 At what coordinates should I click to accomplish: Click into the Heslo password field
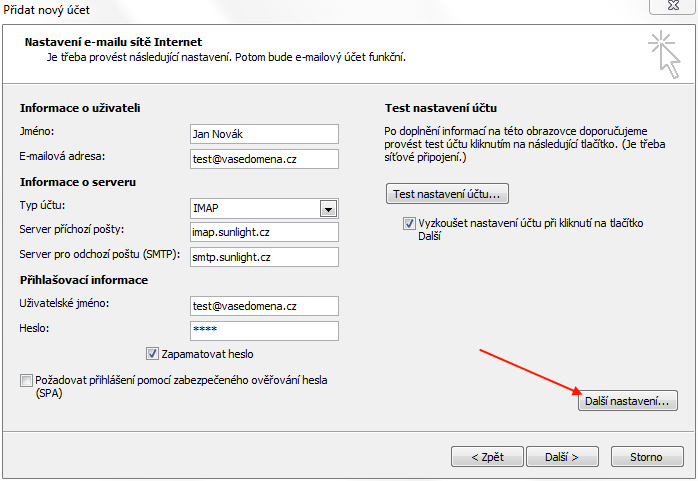[264, 331]
